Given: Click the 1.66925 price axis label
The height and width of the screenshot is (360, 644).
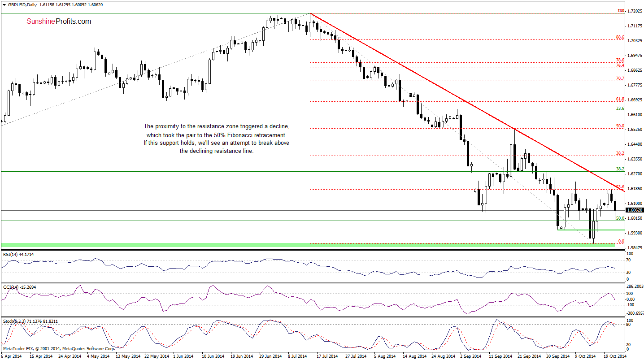Looking at the screenshot, I should (x=636, y=100).
